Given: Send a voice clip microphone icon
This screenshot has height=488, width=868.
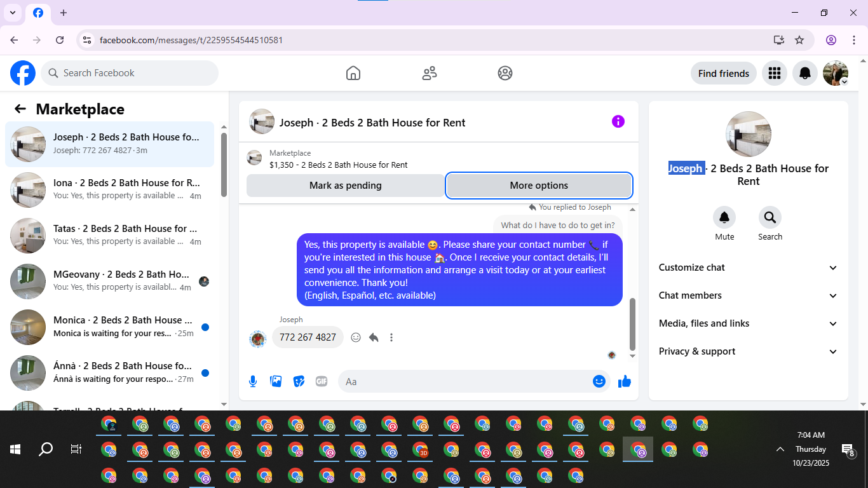Looking at the screenshot, I should coord(253,381).
